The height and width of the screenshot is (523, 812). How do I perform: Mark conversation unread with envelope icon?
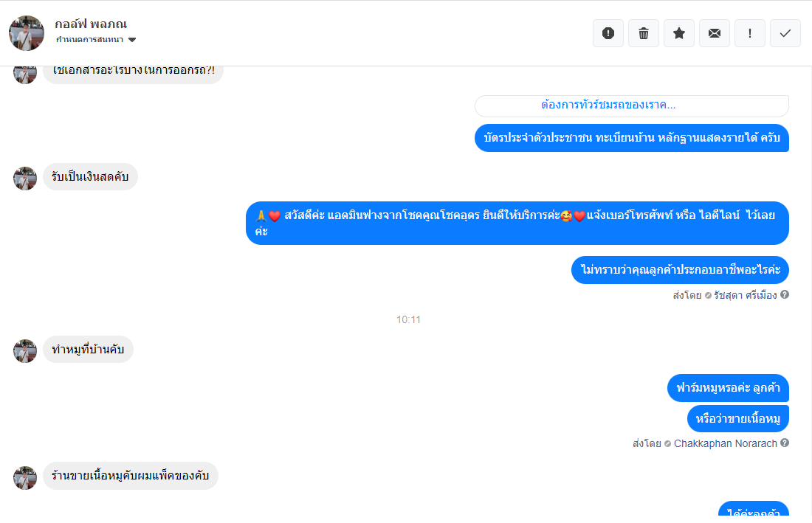click(715, 34)
